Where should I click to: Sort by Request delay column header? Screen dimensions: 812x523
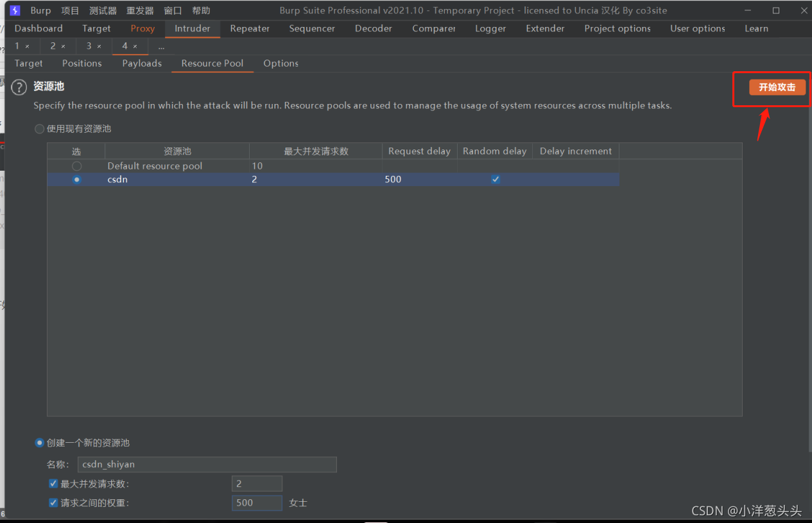coord(420,151)
